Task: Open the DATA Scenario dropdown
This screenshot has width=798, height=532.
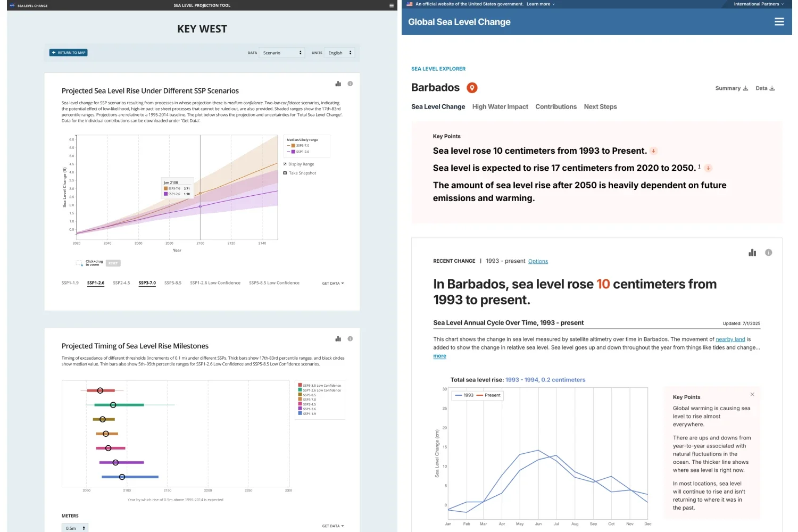Action: (282, 53)
